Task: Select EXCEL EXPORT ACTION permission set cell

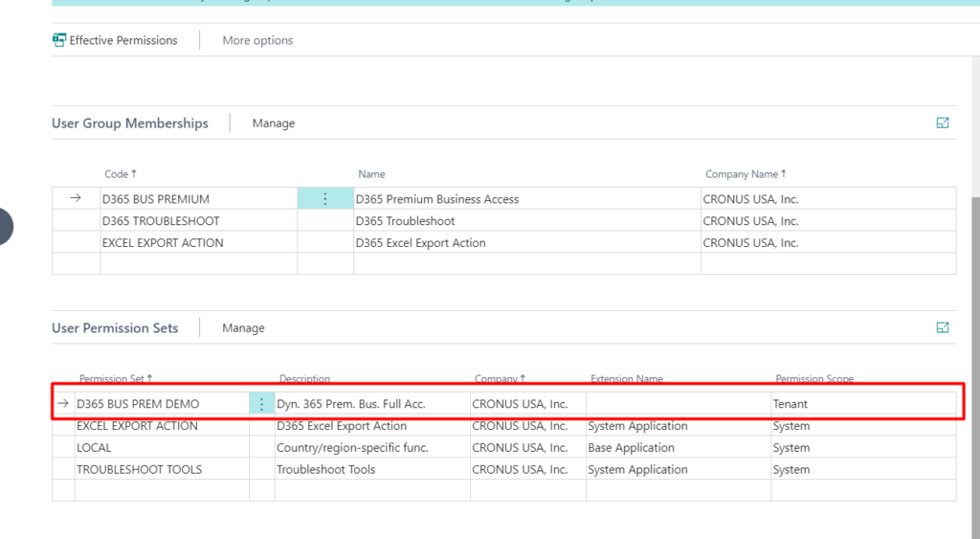Action: coord(162,426)
